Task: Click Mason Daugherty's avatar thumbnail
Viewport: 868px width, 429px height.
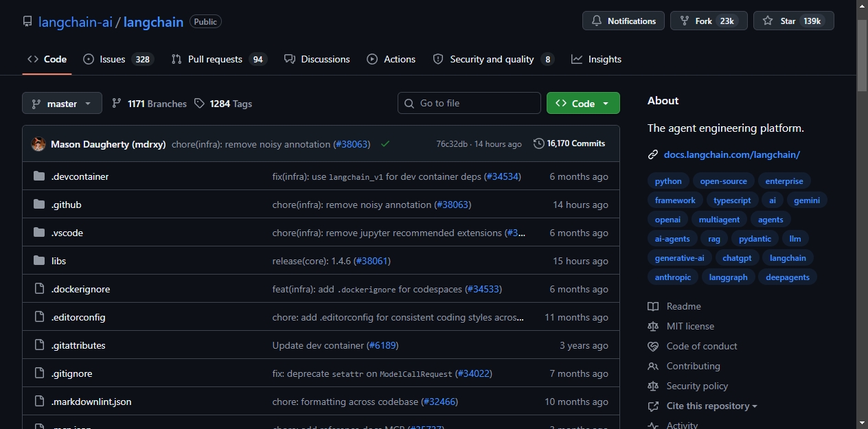Action: pyautogui.click(x=38, y=144)
